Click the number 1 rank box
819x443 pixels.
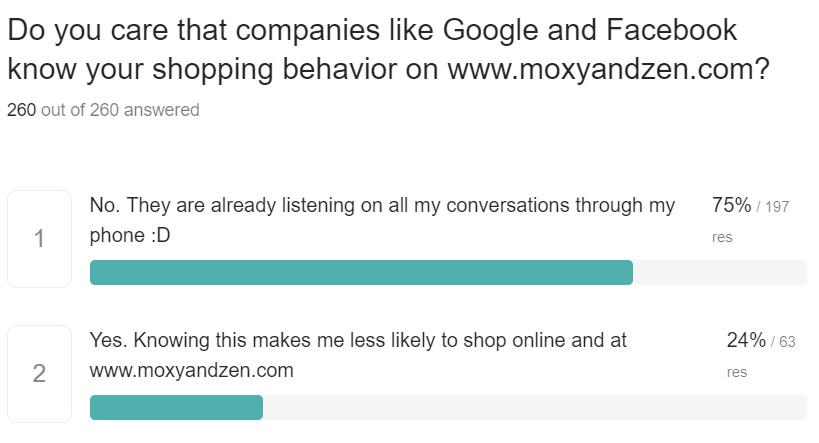tap(39, 239)
